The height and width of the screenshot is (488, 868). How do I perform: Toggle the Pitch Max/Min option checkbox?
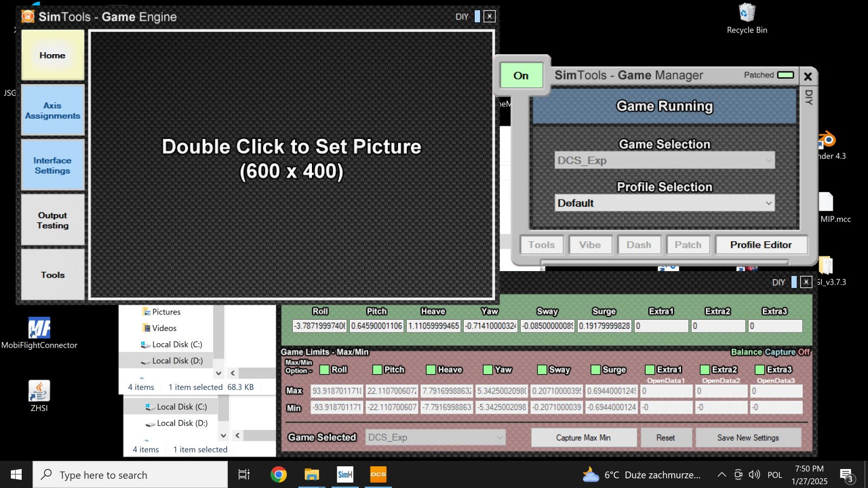378,370
